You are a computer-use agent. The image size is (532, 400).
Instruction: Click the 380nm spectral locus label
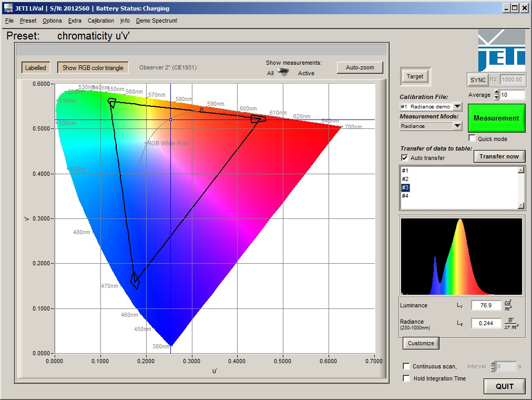click(161, 346)
